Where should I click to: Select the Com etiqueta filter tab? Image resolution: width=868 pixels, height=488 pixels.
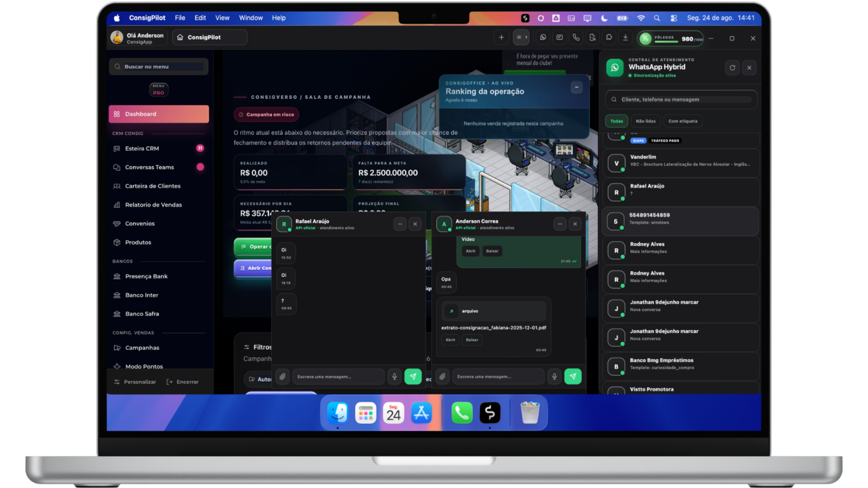[683, 121]
